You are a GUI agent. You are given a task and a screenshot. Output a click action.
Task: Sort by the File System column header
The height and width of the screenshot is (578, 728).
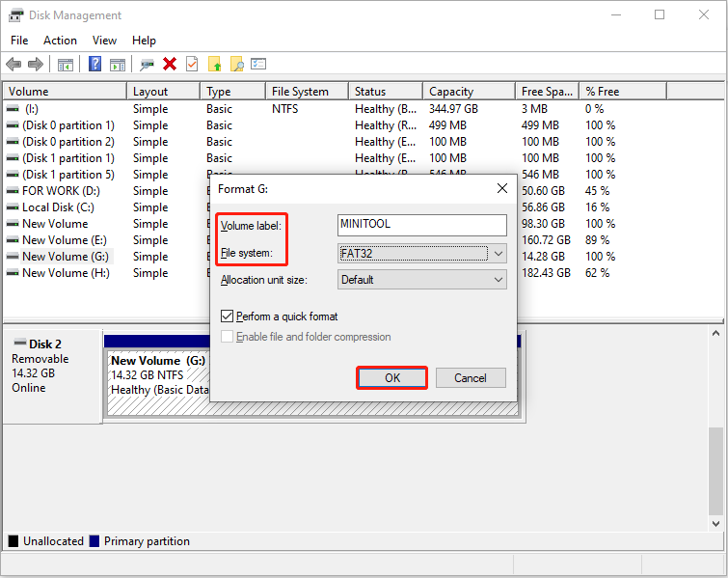[307, 91]
